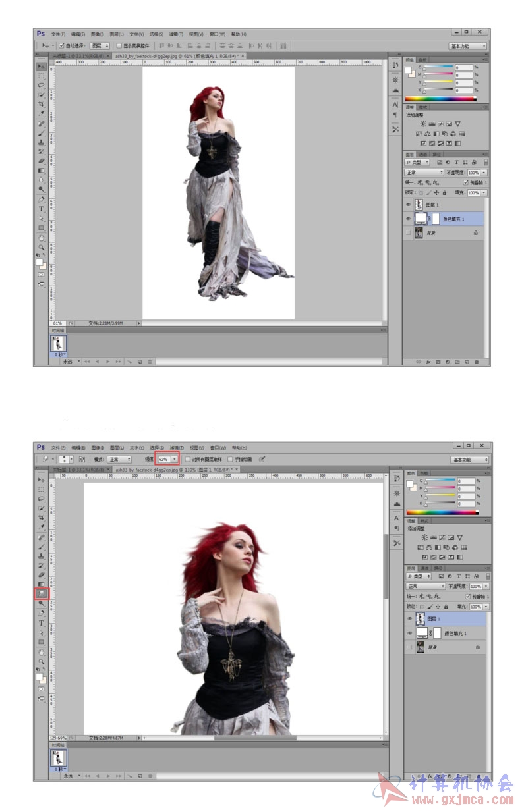524x812 pixels.
Task: In the 130% zoom window, click timeline duplicate frame button
Action: pos(140,776)
